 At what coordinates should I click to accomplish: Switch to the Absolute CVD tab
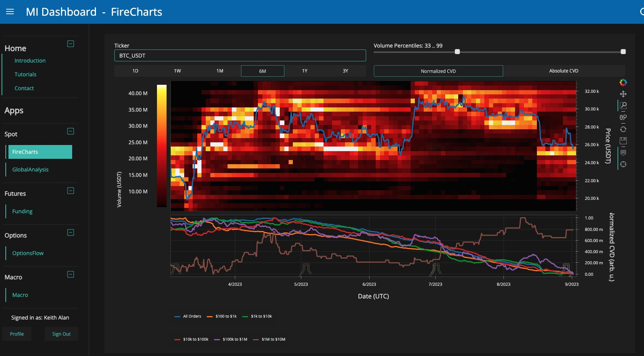pos(563,71)
